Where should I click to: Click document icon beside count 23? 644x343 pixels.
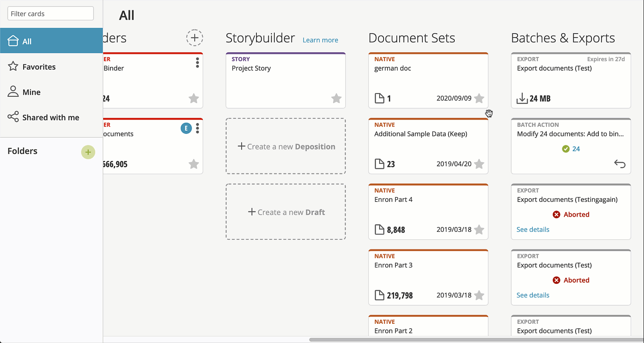point(379,164)
